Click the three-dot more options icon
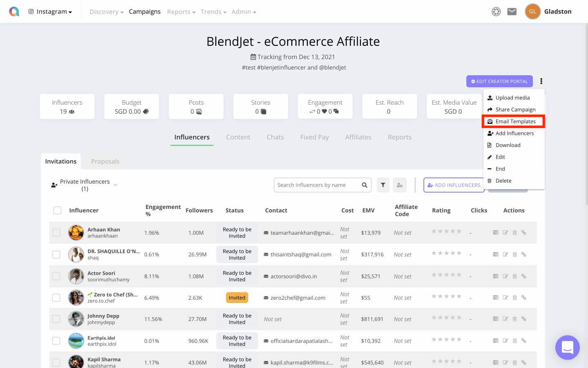The image size is (588, 368). pyautogui.click(x=541, y=81)
